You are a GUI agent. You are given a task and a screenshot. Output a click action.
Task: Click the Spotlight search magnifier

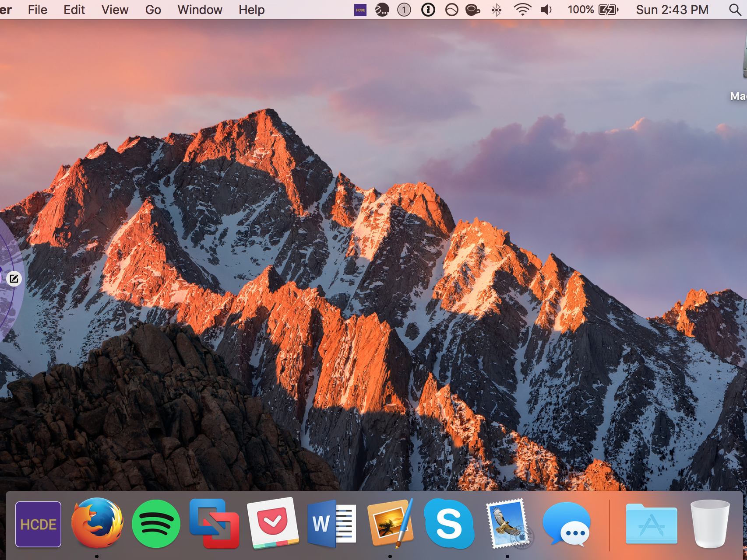(x=735, y=10)
